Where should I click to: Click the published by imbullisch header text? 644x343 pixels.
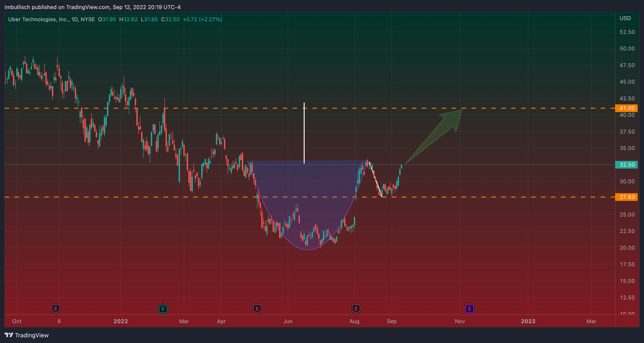[93, 7]
